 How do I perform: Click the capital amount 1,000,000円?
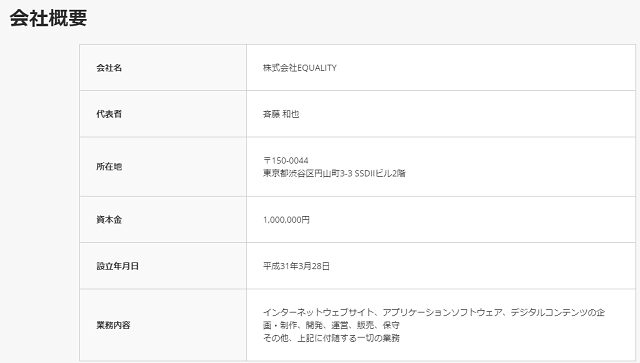pos(286,220)
